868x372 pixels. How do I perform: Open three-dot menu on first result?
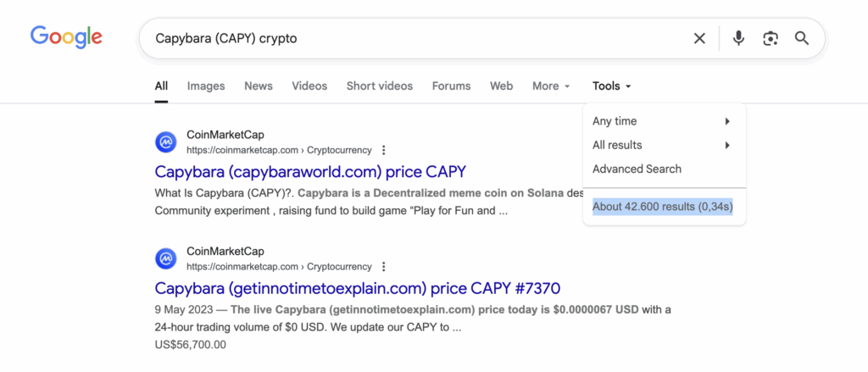pos(384,150)
